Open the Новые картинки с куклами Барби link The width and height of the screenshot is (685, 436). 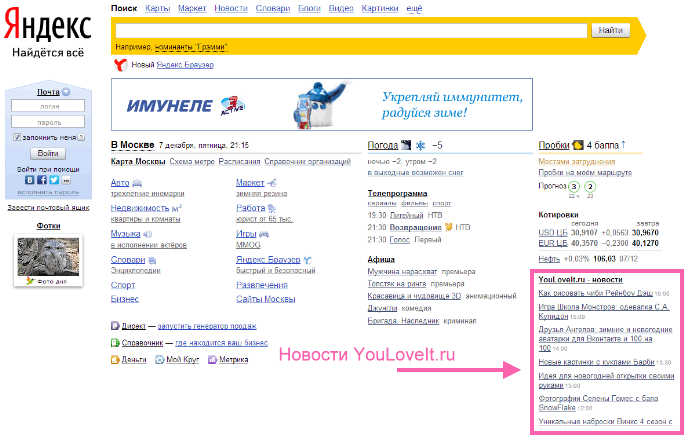click(596, 362)
